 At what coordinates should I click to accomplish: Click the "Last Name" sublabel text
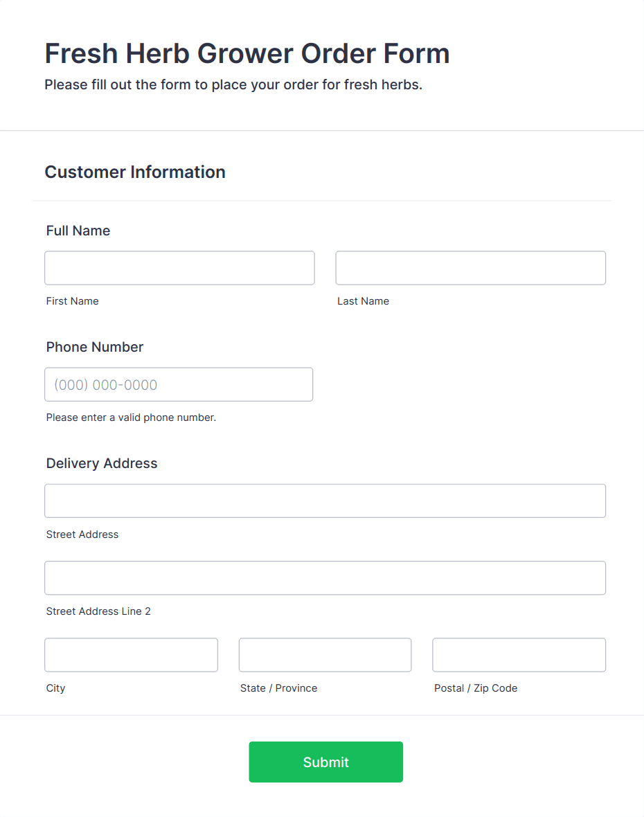[x=363, y=301]
